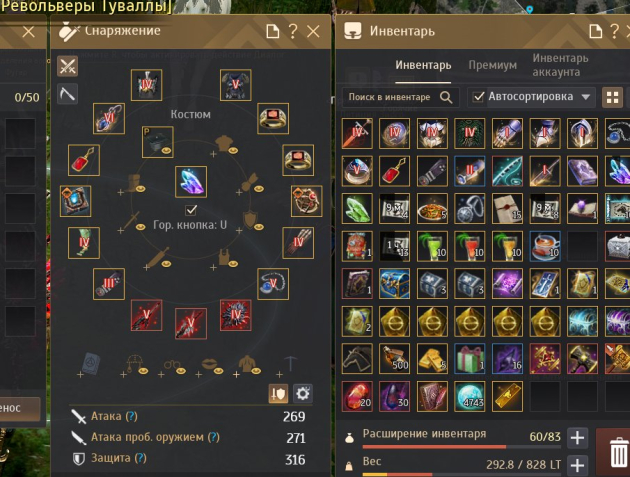Click the Поиск в инвентаре search field
Viewport: 630px width, 477px height.
click(x=401, y=97)
